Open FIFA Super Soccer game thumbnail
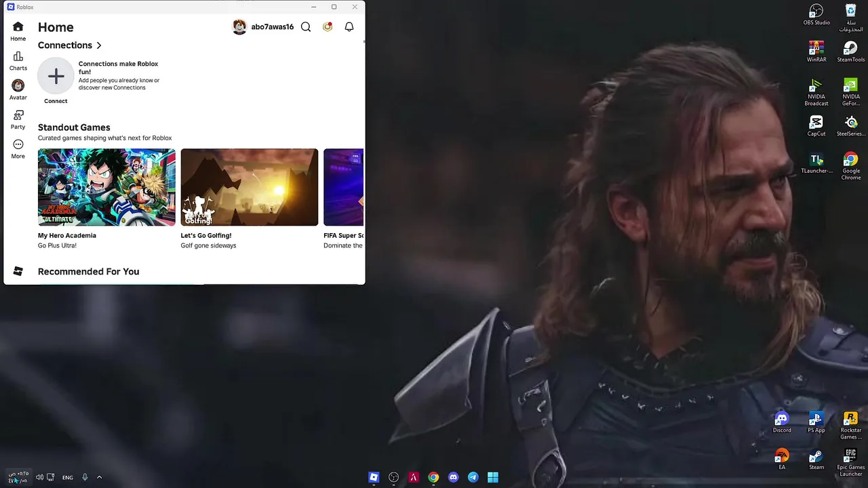The image size is (868, 488). click(x=344, y=187)
